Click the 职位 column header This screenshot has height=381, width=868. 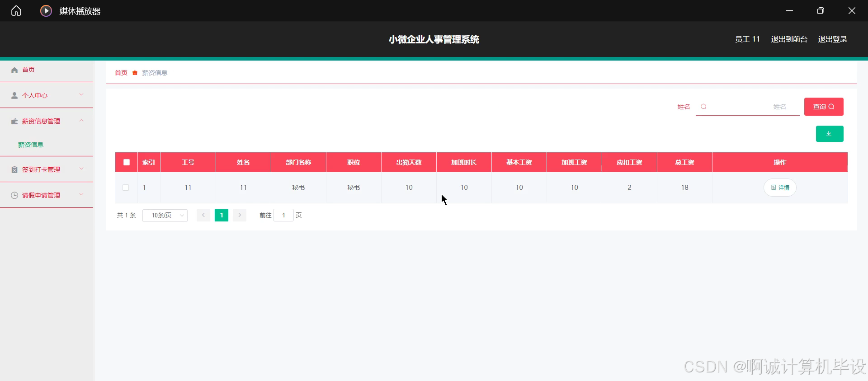pos(354,162)
